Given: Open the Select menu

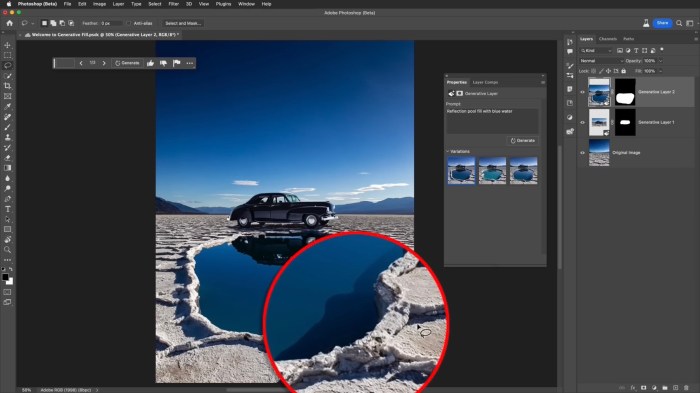Looking at the screenshot, I should point(154,4).
